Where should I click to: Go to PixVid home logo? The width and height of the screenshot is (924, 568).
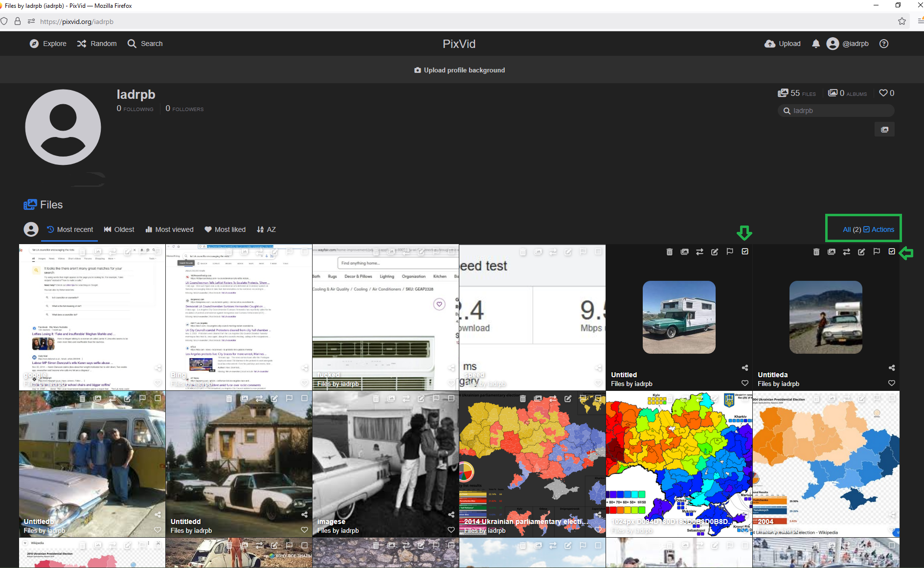tap(459, 44)
